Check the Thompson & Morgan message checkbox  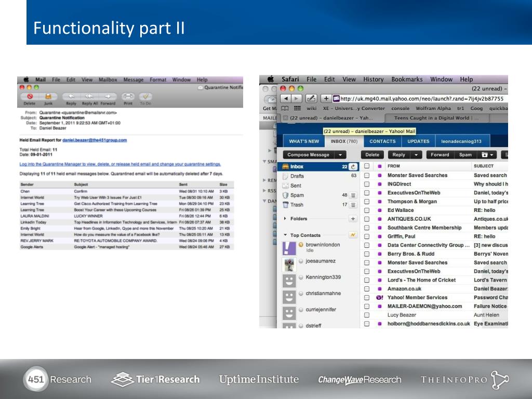click(x=367, y=202)
